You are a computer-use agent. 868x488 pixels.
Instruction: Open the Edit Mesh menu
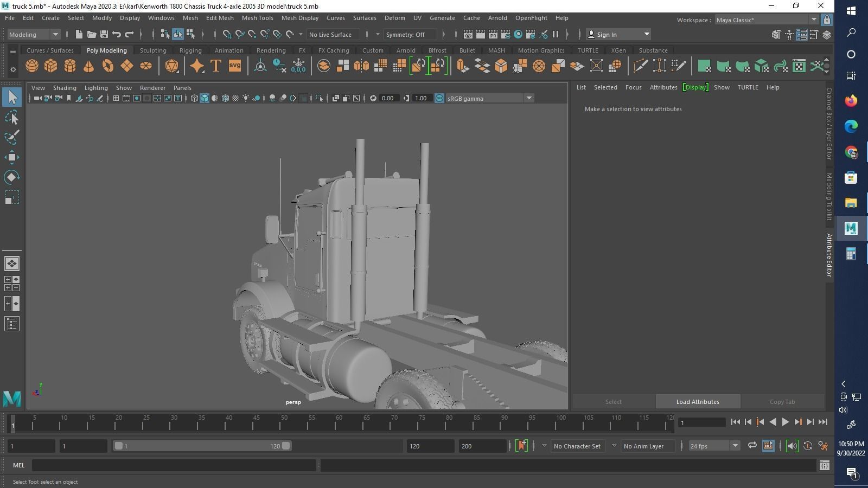pyautogui.click(x=220, y=18)
